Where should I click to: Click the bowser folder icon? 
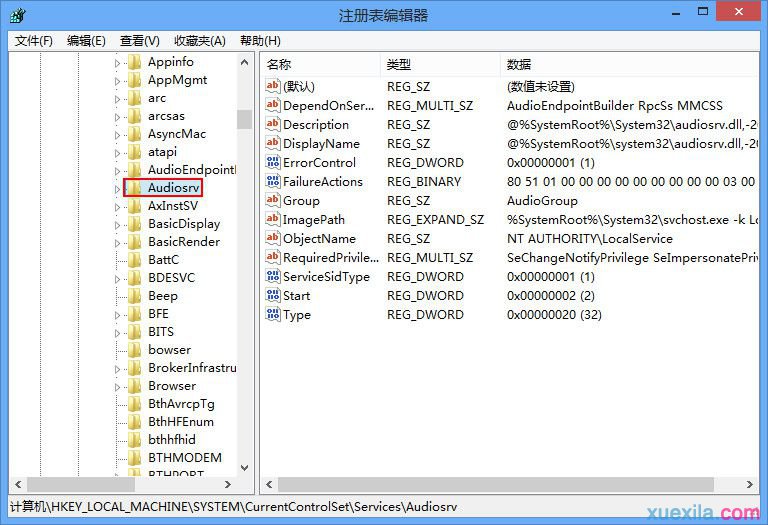click(134, 350)
